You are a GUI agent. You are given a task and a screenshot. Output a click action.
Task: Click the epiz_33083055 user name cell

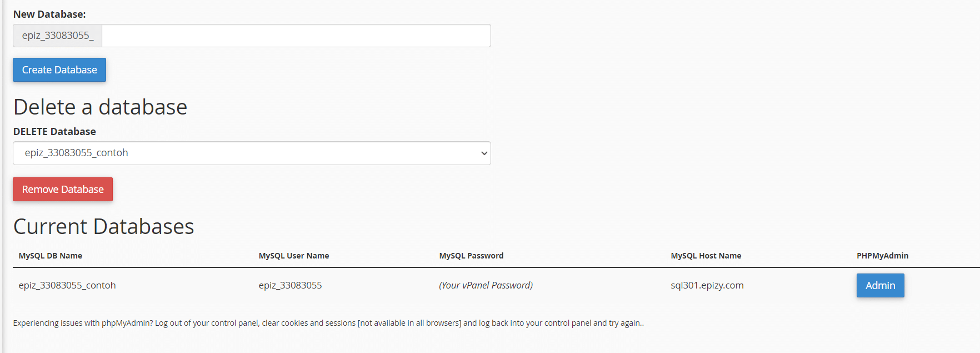pyautogui.click(x=290, y=285)
